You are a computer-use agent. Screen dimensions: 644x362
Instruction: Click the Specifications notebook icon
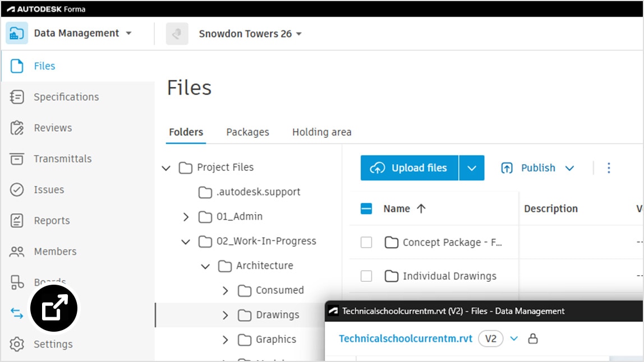coord(17,97)
